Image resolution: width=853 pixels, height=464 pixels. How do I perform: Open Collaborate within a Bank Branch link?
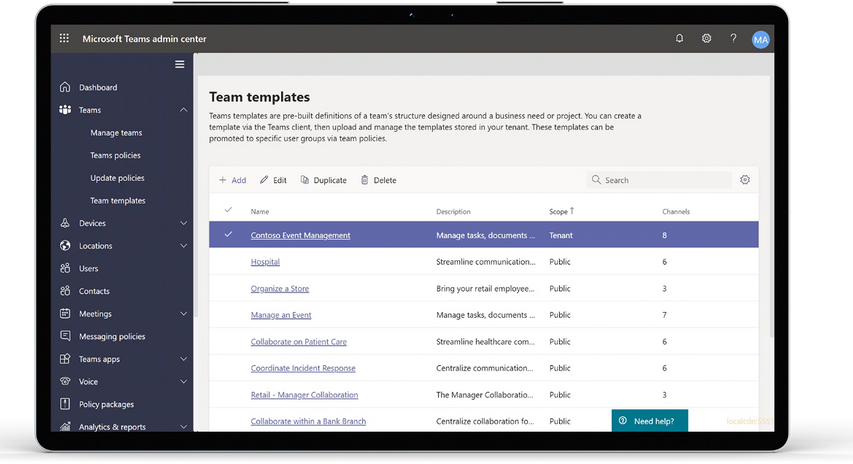coord(308,421)
